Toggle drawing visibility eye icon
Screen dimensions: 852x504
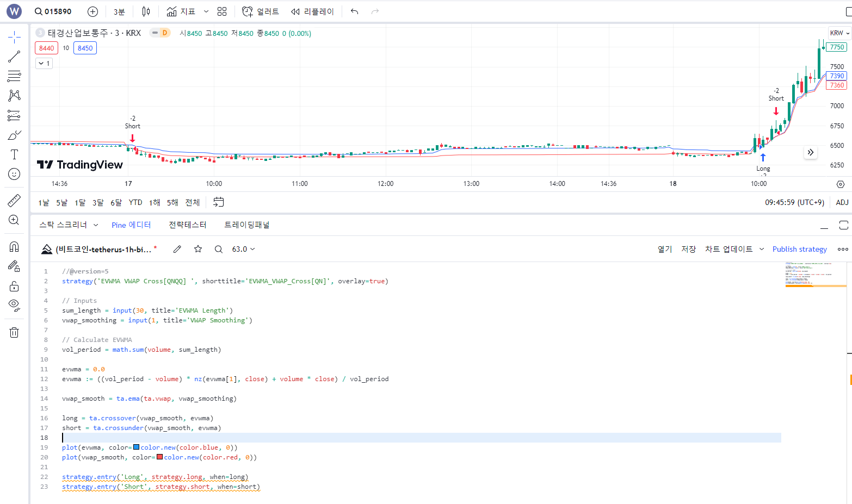[14, 304]
